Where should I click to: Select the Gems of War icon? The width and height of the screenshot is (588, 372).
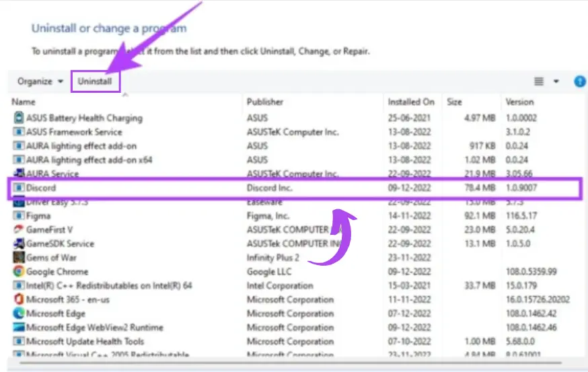click(x=18, y=257)
